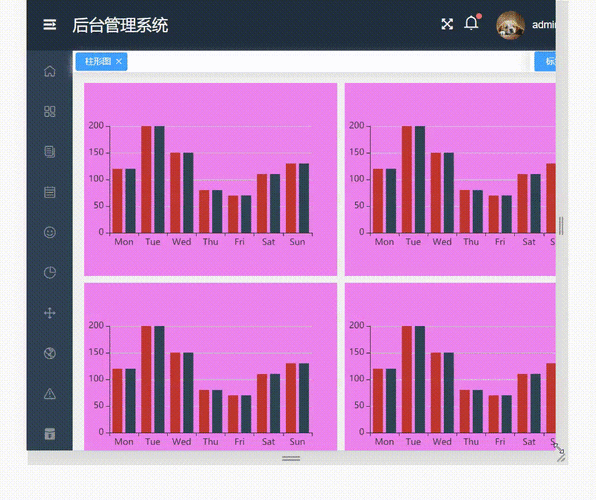The height and width of the screenshot is (500, 596).
Task: Click the red Mon bar in upper-right chart
Action: tap(378, 201)
